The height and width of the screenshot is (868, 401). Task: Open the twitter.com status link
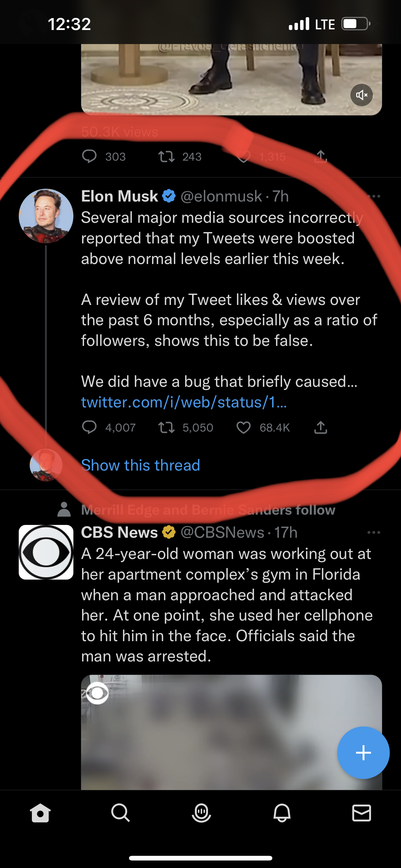coord(184,402)
